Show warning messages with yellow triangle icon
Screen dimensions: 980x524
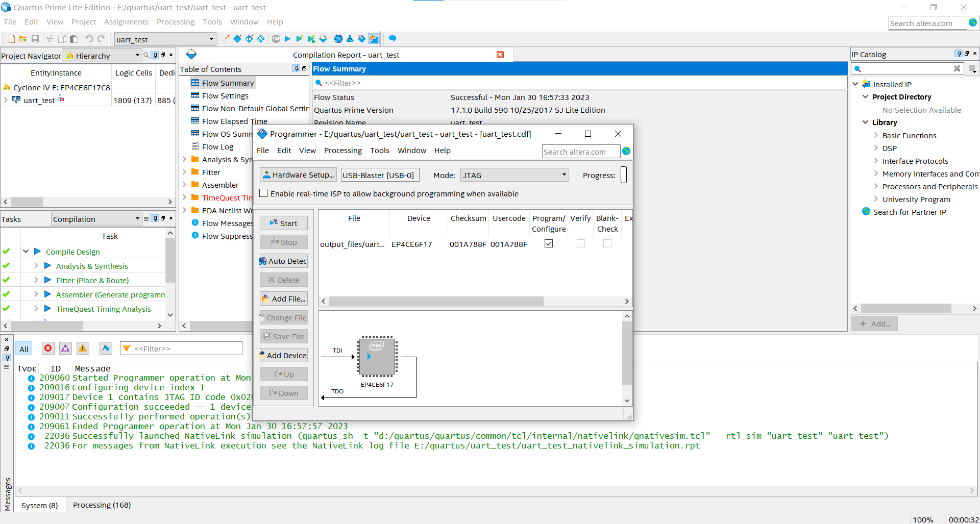(x=83, y=348)
